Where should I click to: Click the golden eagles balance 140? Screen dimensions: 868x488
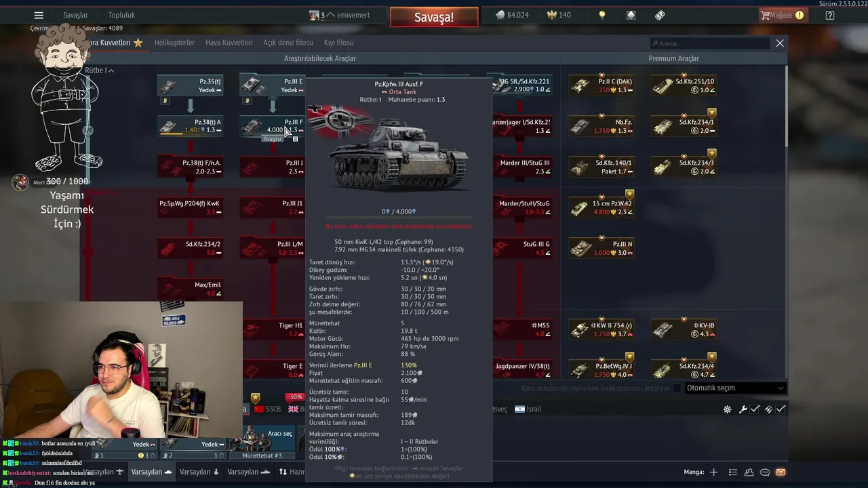click(558, 15)
